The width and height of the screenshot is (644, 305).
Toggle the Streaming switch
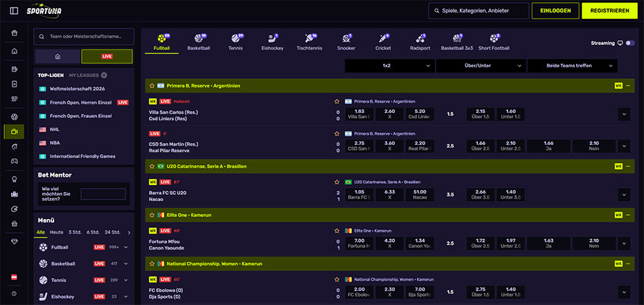tap(630, 43)
